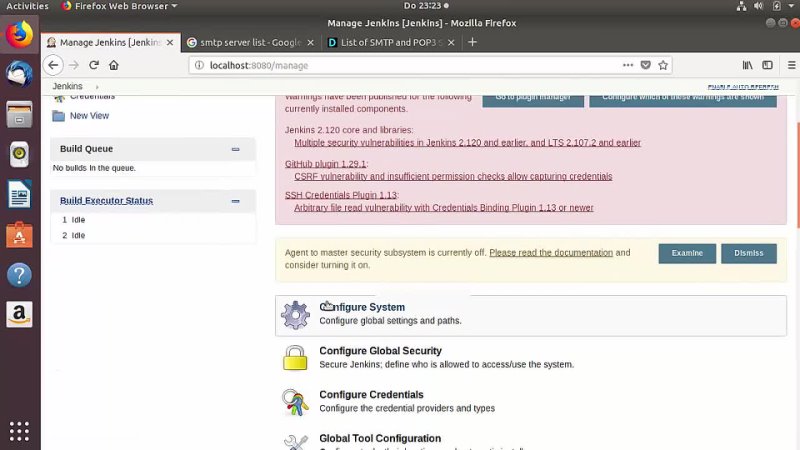The width and height of the screenshot is (800, 450).
Task: Close the List of SMTP and POP3 tab
Action: coord(451,42)
